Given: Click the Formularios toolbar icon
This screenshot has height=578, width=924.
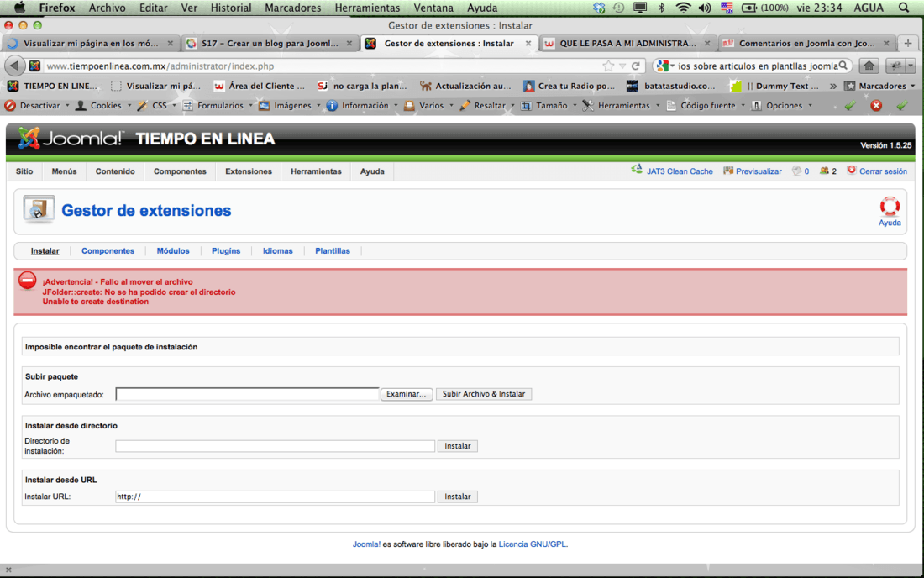Looking at the screenshot, I should [x=188, y=106].
